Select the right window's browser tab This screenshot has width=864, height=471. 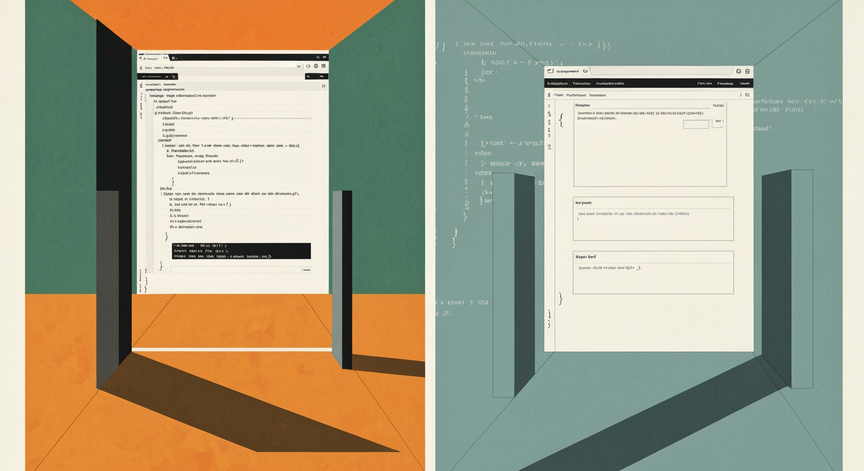coord(568,71)
